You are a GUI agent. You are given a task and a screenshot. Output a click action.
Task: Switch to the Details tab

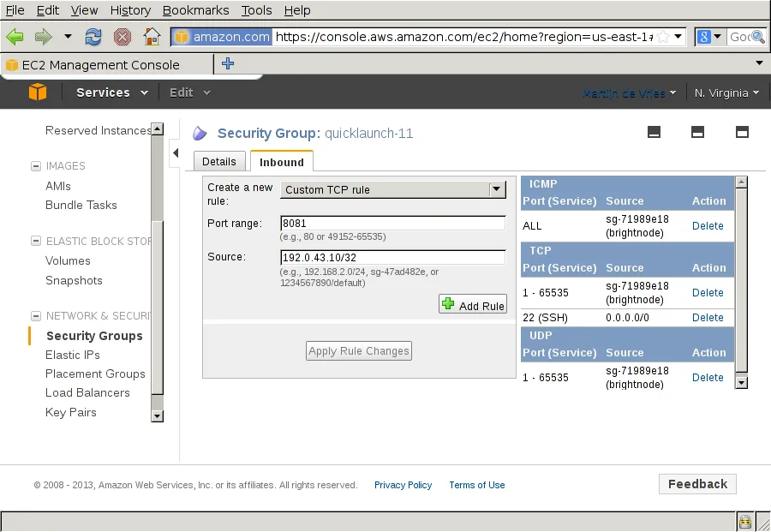pos(219,162)
